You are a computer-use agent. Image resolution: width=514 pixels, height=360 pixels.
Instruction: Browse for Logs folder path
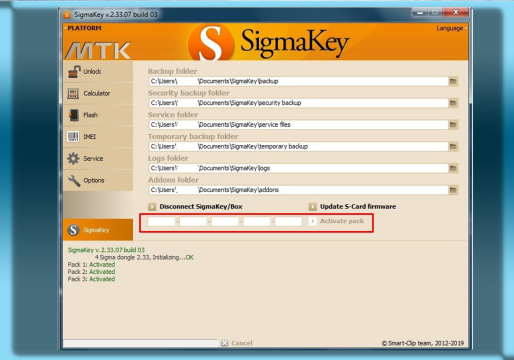click(x=453, y=168)
